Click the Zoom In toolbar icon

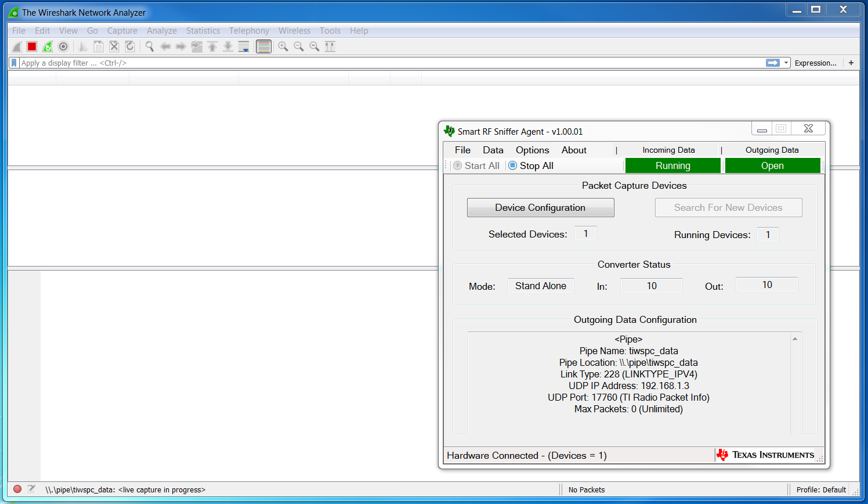pyautogui.click(x=283, y=46)
